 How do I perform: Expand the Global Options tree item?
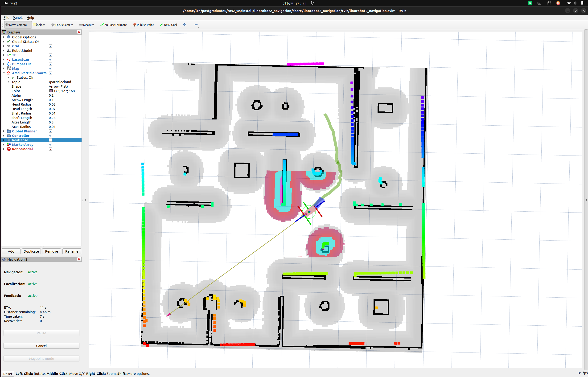[4, 37]
